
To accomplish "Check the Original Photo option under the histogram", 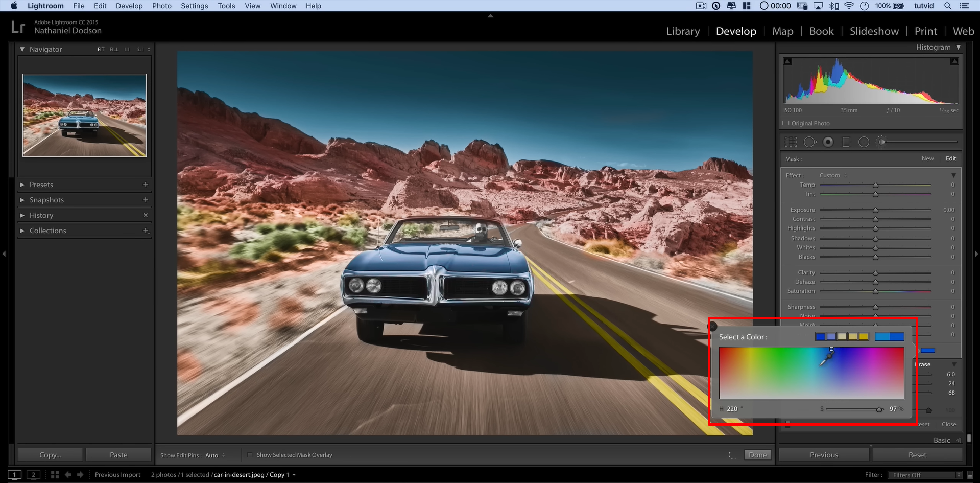I will [786, 123].
